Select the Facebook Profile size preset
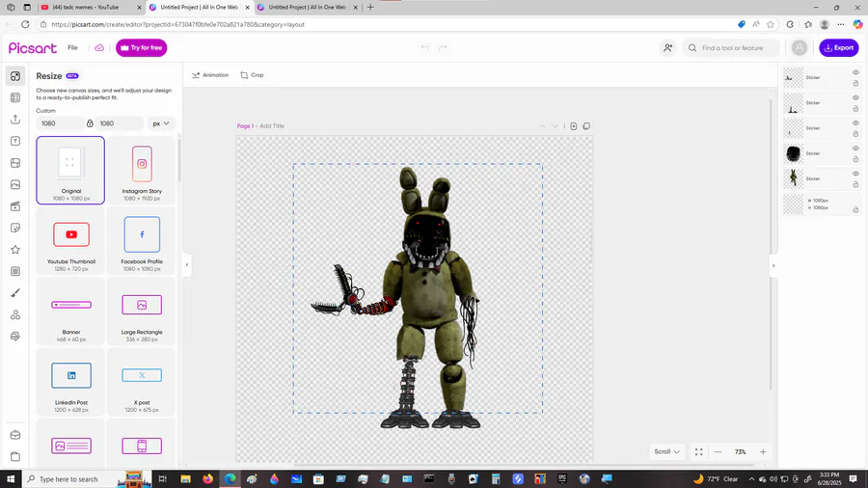 pyautogui.click(x=142, y=241)
